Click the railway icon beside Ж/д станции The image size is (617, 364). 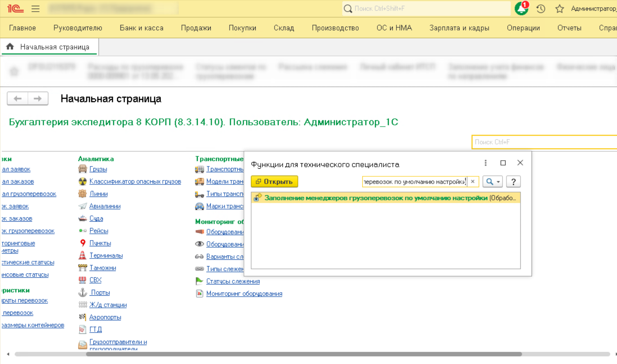(x=83, y=305)
